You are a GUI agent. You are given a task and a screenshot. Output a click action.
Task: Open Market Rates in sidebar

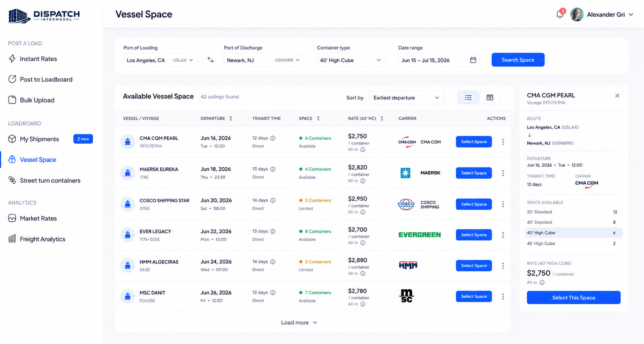point(38,218)
